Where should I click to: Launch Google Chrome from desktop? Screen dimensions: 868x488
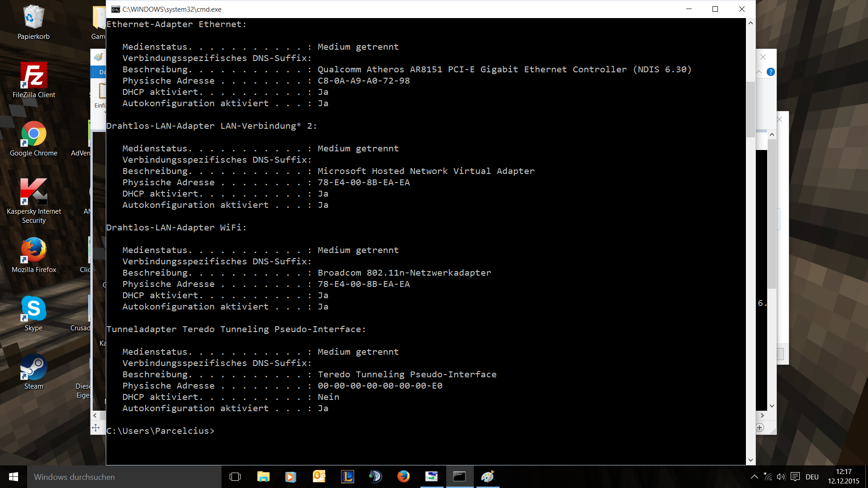[34, 134]
